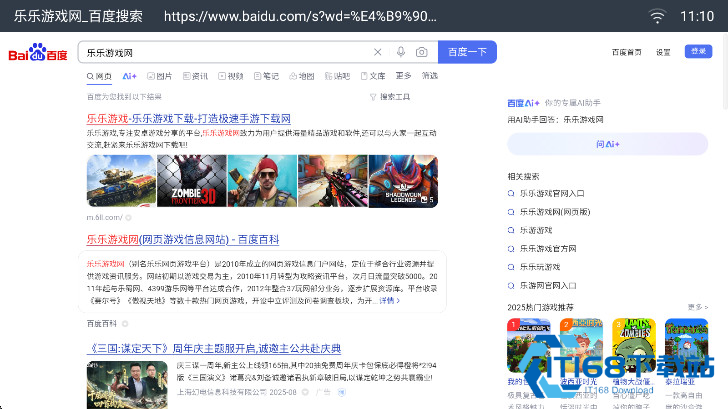The width and height of the screenshot is (728, 409).
Task: Expand the 更多 tab menu
Action: [403, 76]
